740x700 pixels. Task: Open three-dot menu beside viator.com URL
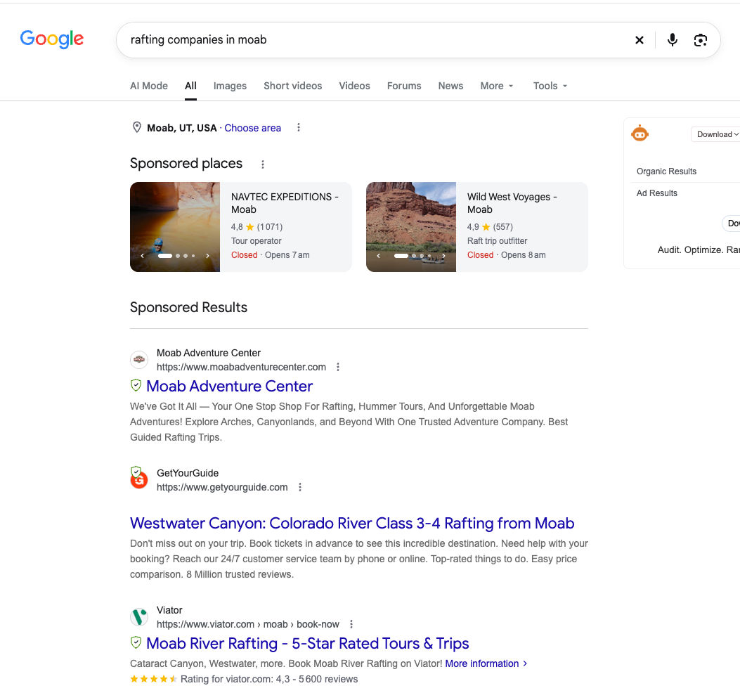pos(351,624)
